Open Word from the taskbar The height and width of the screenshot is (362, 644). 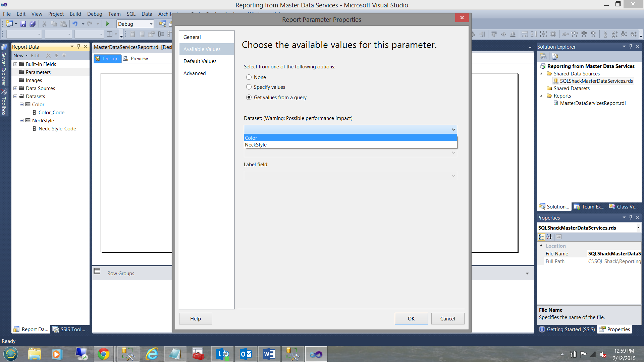pyautogui.click(x=269, y=354)
